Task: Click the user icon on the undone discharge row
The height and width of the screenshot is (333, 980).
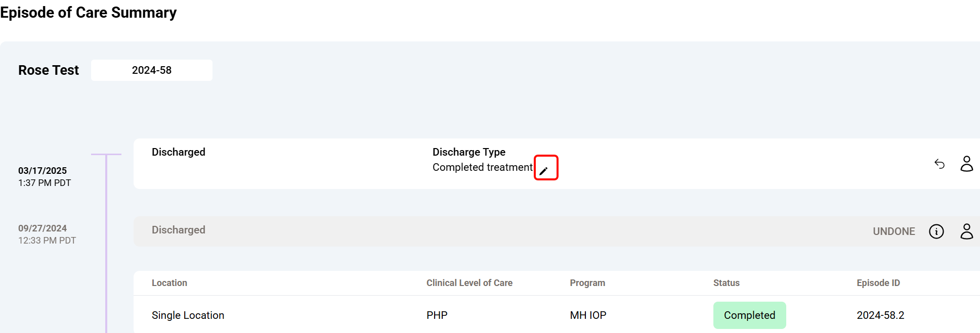Action: [966, 231]
